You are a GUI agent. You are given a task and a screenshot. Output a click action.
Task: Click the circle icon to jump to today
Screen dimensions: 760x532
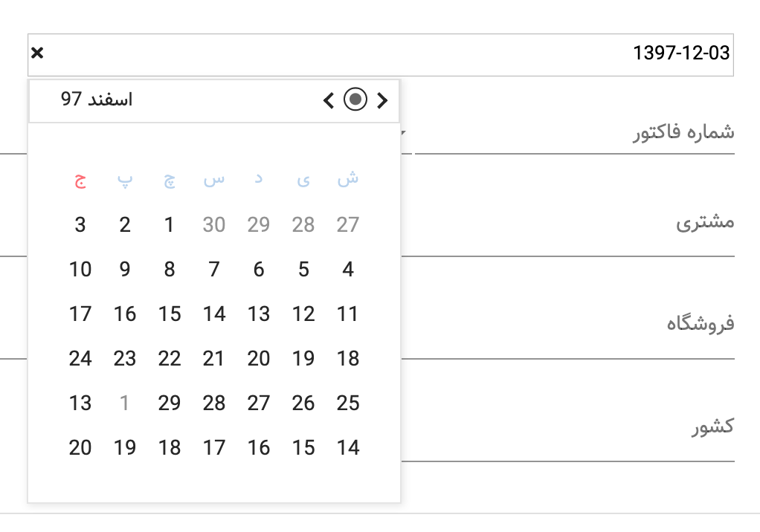pyautogui.click(x=355, y=99)
